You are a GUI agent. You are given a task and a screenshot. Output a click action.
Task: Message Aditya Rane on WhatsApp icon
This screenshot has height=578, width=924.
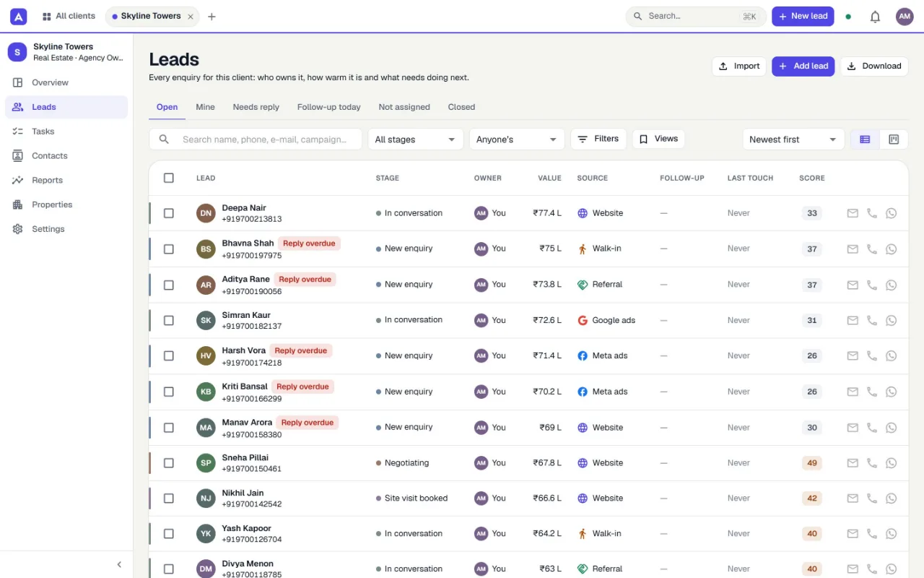tap(892, 285)
